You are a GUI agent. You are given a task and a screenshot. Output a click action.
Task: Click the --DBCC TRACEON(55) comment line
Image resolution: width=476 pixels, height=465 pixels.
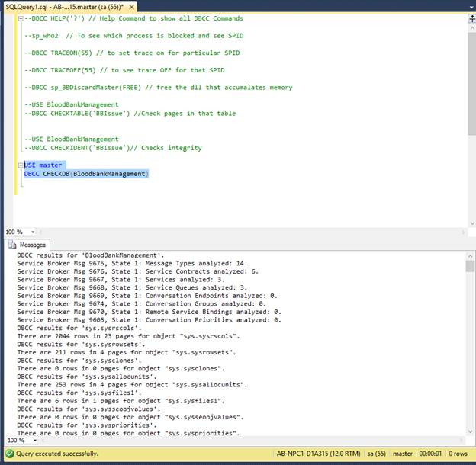point(132,53)
